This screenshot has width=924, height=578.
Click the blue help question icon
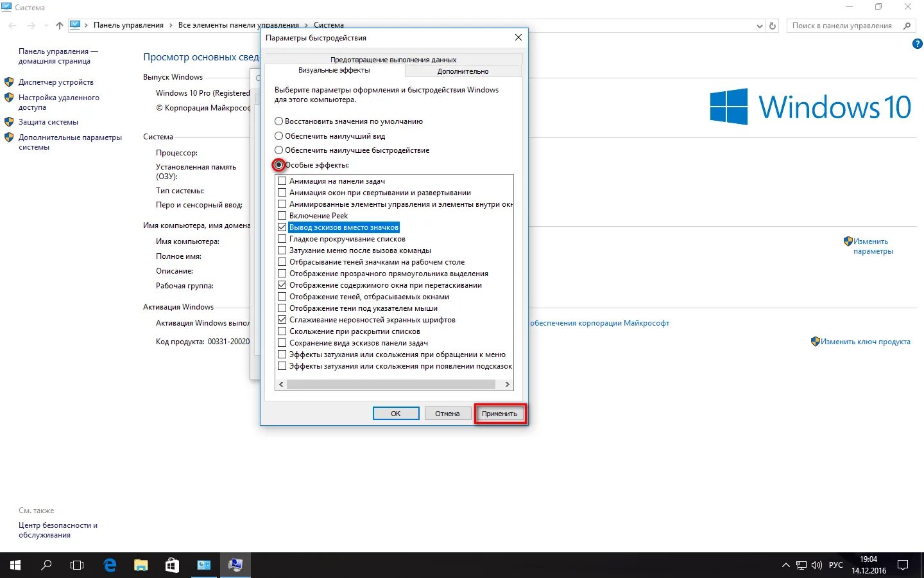tap(918, 44)
